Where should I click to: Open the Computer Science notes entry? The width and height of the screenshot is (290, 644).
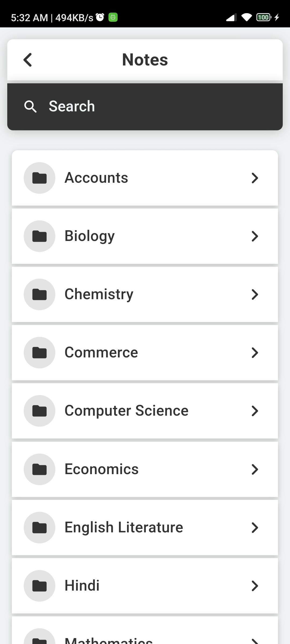click(145, 411)
